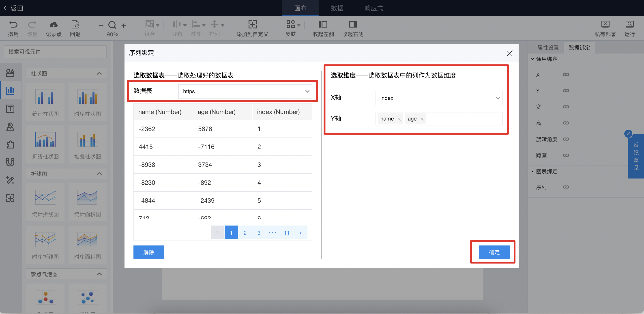The width and height of the screenshot is (644, 314).
Task: Collapse left panel with 收起左侧
Action: tap(323, 24)
